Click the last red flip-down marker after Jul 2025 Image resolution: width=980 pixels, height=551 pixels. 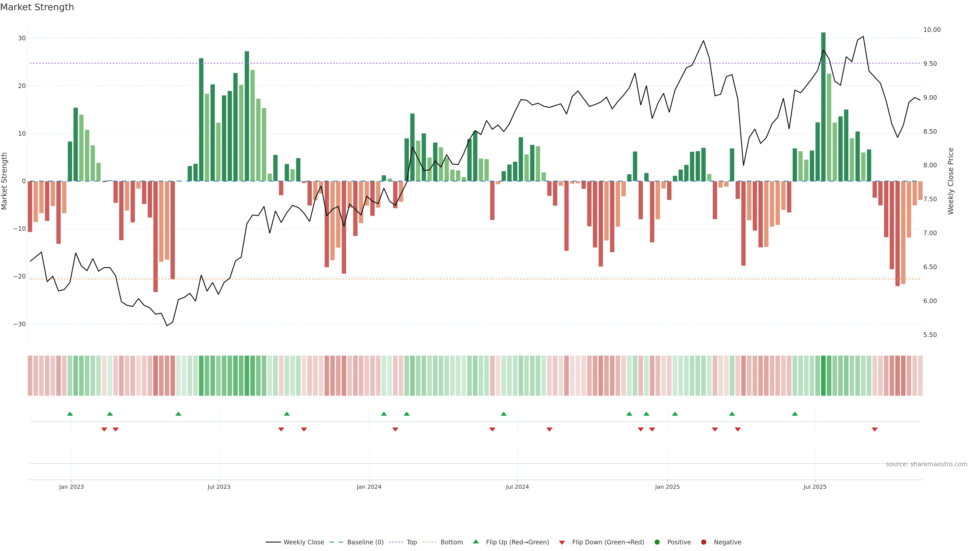[875, 429]
